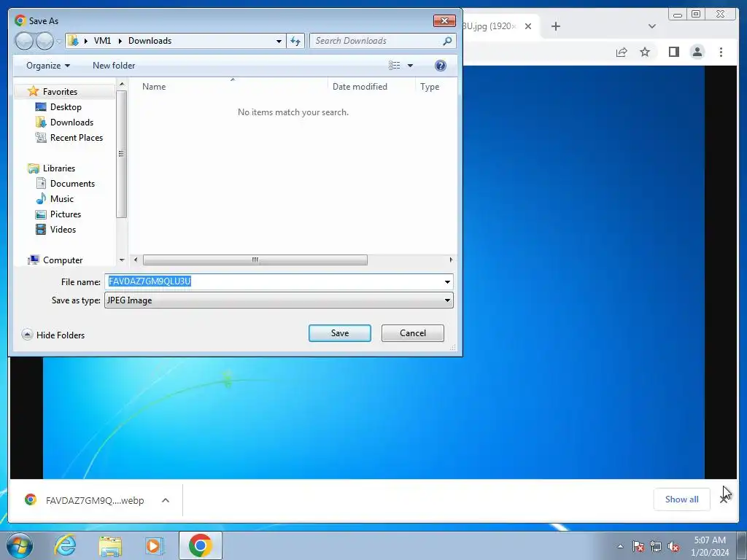
Task: Open the more view options dropdown arrow
Action: pos(410,66)
